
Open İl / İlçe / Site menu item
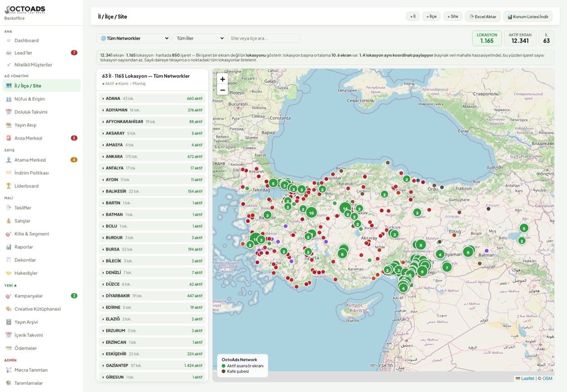pos(42,86)
